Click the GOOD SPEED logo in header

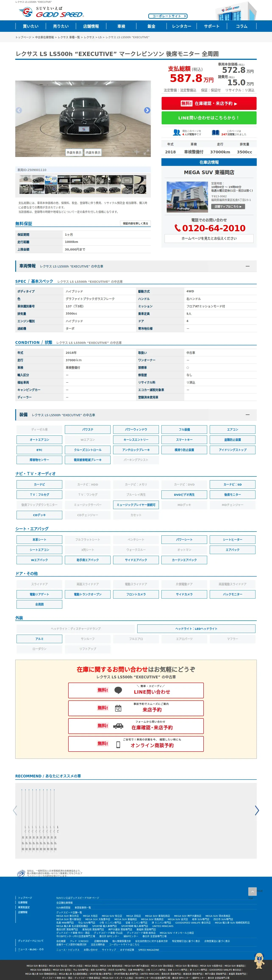tap(51, 12)
